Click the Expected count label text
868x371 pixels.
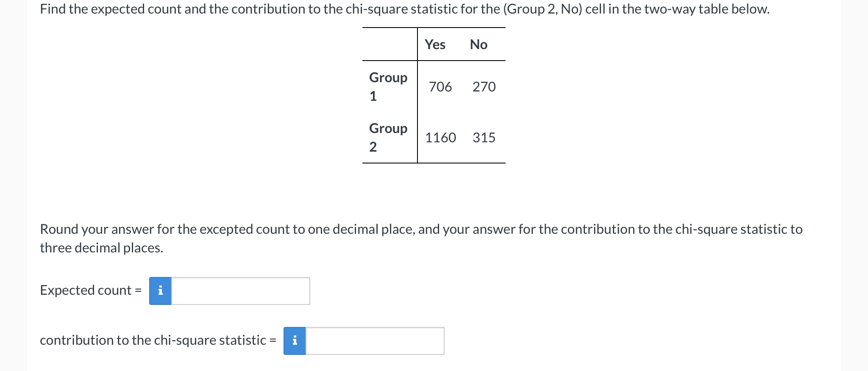pos(85,291)
